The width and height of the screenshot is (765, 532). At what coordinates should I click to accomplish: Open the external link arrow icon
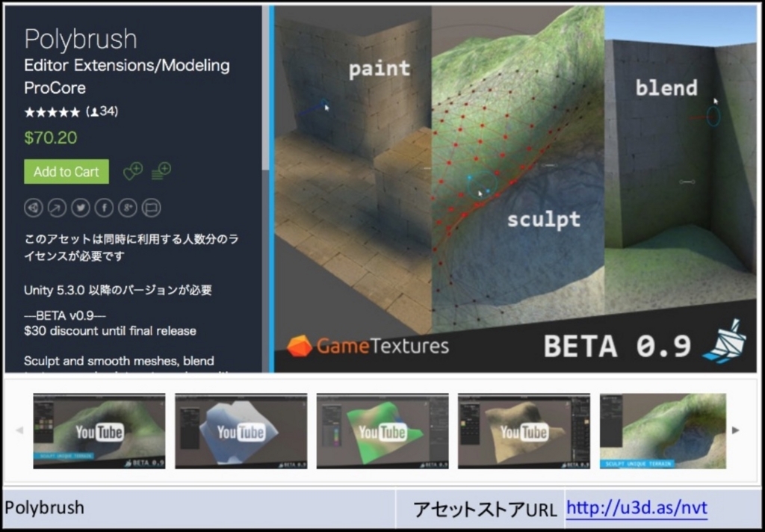57,208
